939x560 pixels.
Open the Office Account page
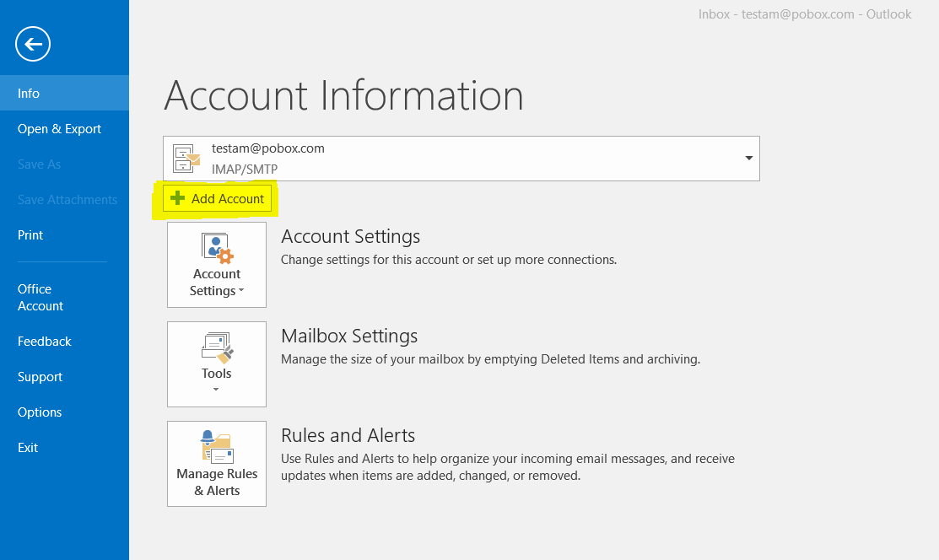[x=64, y=297]
